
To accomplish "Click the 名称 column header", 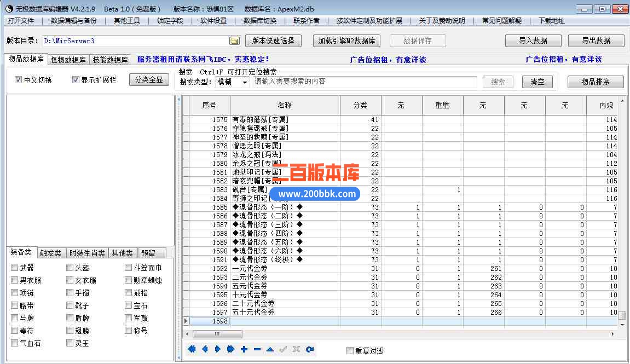I will tap(285, 105).
